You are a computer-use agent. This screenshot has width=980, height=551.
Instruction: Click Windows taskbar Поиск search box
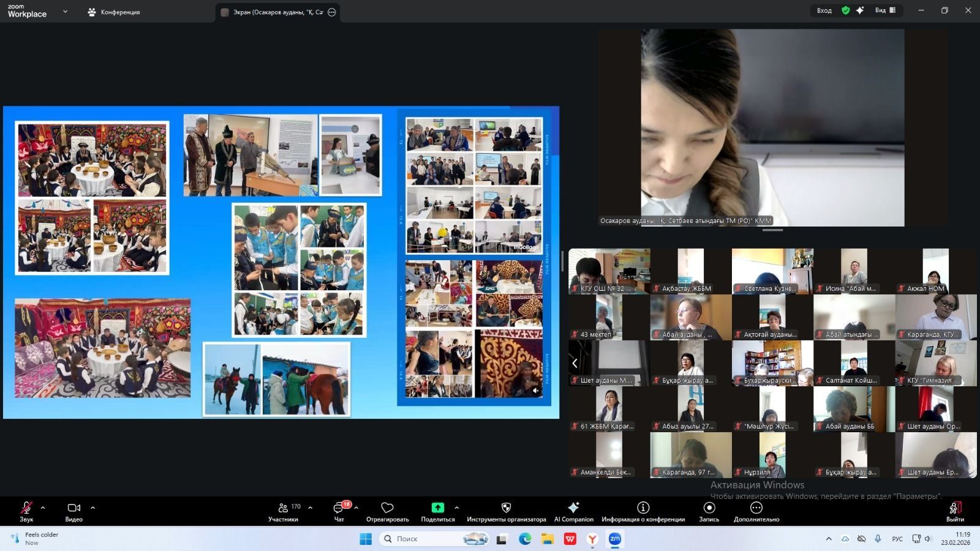423,539
